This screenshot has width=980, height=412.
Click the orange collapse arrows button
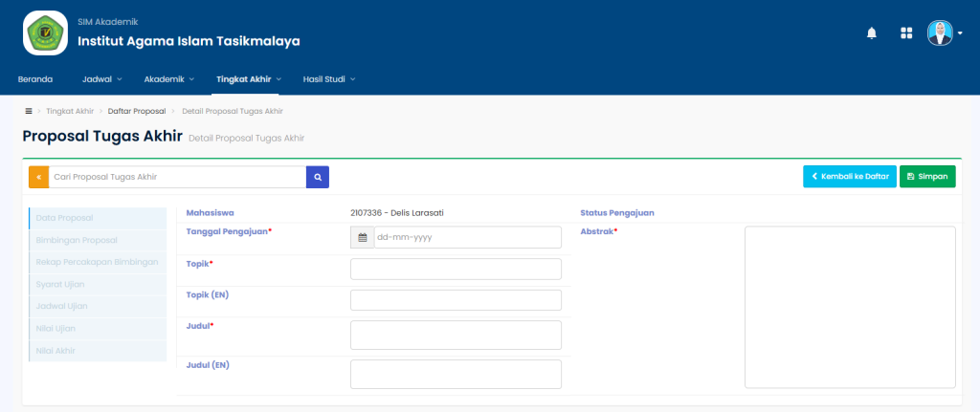coord(38,177)
